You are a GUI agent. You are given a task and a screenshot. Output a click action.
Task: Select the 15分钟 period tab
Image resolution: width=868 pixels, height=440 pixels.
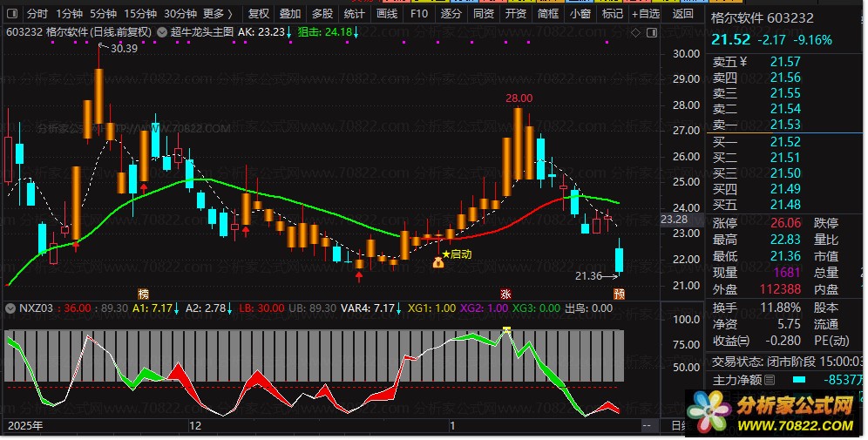pyautogui.click(x=140, y=13)
